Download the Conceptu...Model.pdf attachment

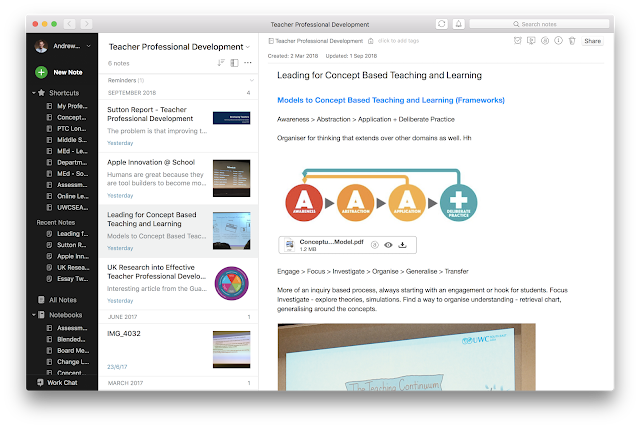[402, 245]
